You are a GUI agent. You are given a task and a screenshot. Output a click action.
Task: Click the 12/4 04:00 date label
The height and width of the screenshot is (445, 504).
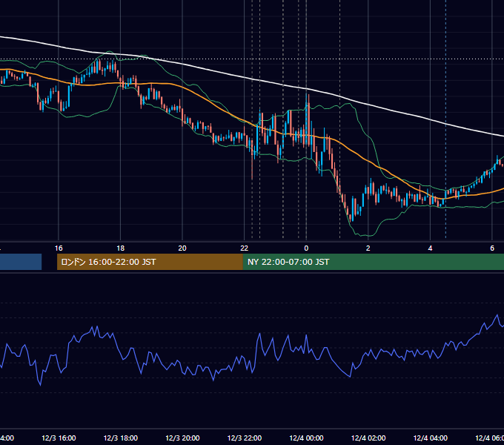point(430,438)
